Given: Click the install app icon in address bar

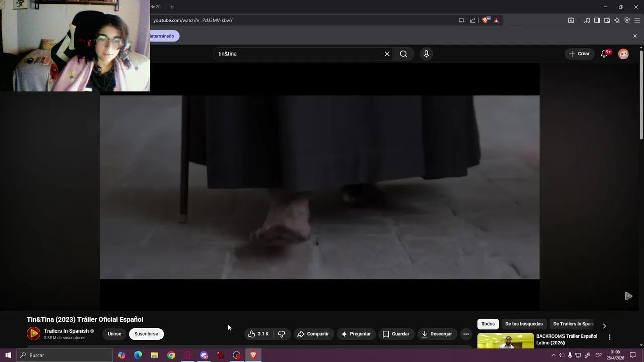Looking at the screenshot, I should click(461, 20).
